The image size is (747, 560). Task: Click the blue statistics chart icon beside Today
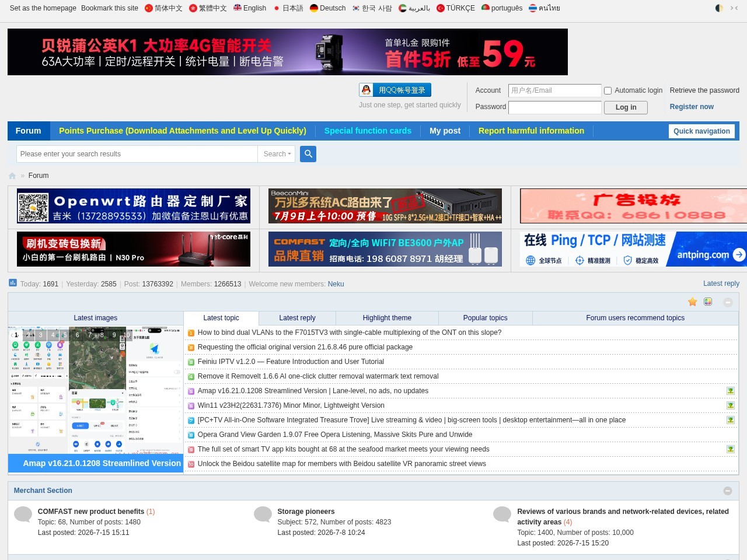tap(13, 283)
